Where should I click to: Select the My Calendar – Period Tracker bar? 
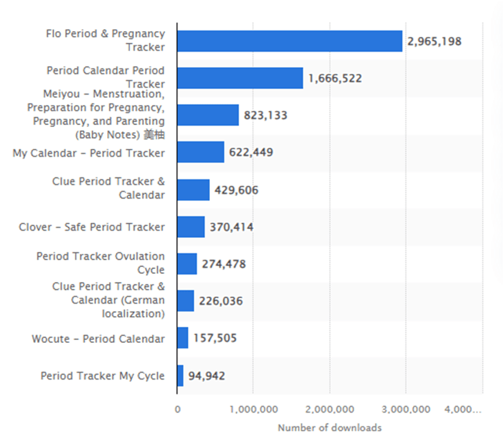tap(201, 152)
